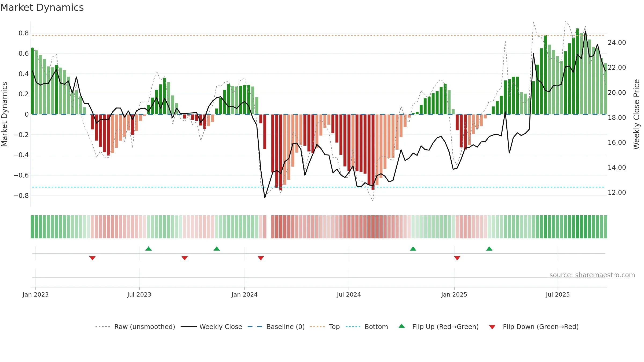This screenshot has width=644, height=362.
Task: Select the flip-down marker near Jan 2025
Action: 457,258
